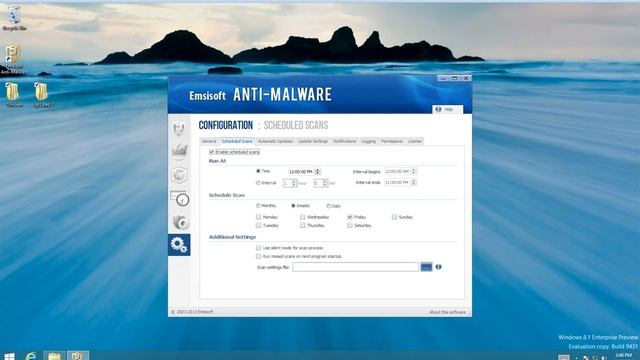
Task: Switch to the License tab
Action: pyautogui.click(x=414, y=141)
